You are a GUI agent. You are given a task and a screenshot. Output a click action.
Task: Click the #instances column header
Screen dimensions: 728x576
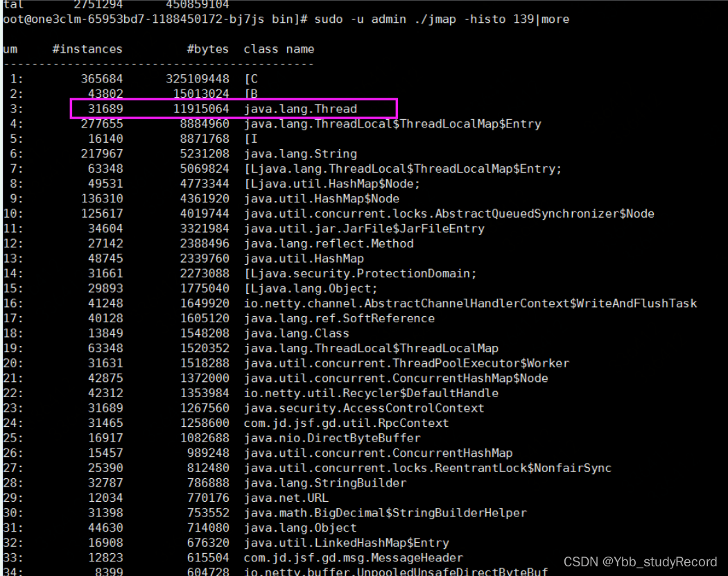(87, 49)
